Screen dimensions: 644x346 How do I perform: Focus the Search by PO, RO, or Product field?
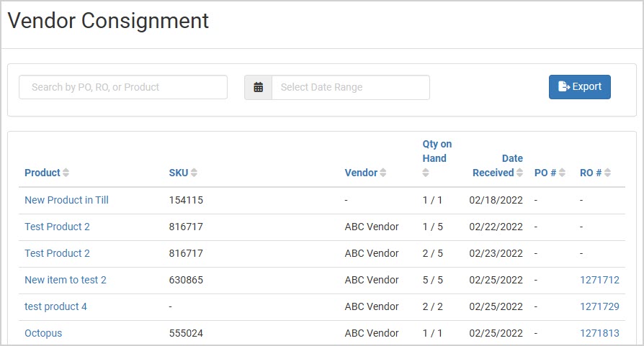click(123, 87)
